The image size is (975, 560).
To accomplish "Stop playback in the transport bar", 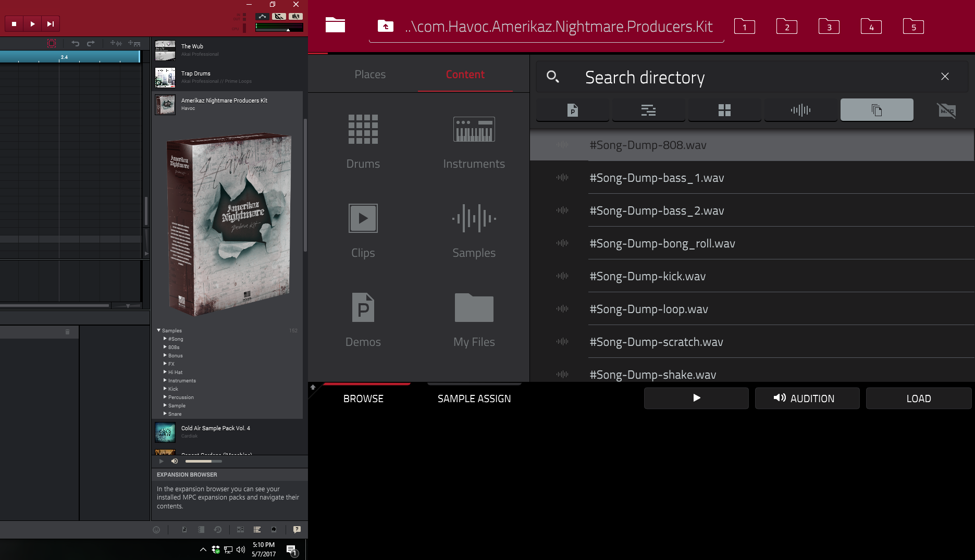I will (x=14, y=23).
